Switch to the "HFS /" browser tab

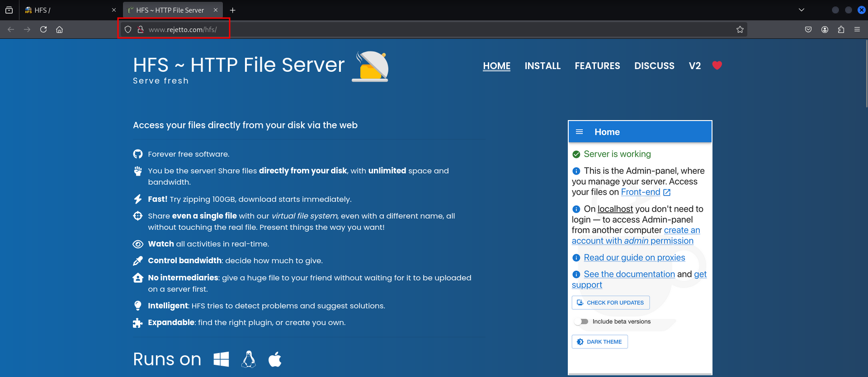68,10
